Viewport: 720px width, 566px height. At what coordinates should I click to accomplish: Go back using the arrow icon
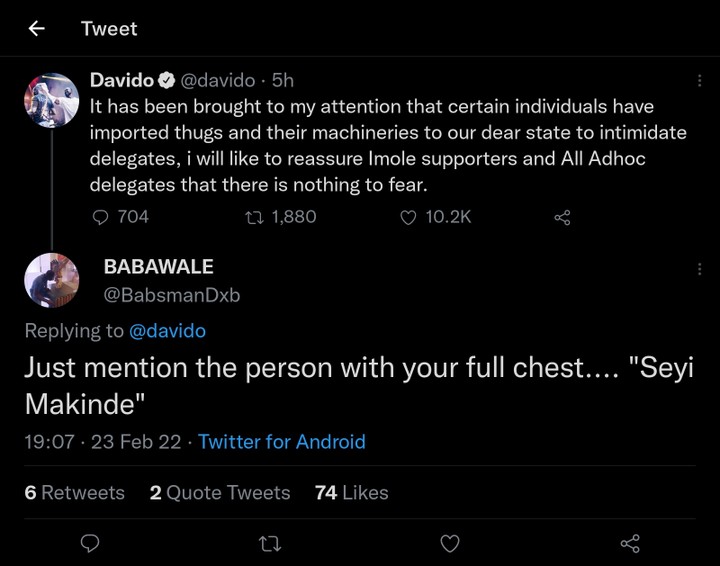point(37,28)
